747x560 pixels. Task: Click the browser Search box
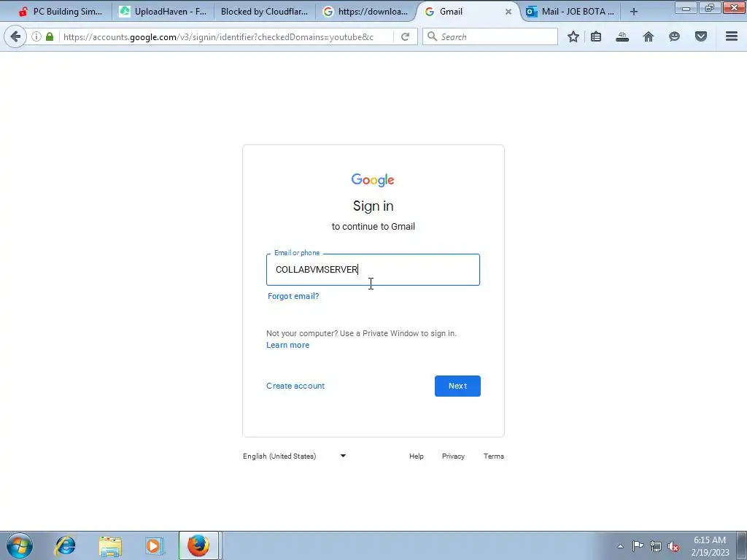coord(491,36)
